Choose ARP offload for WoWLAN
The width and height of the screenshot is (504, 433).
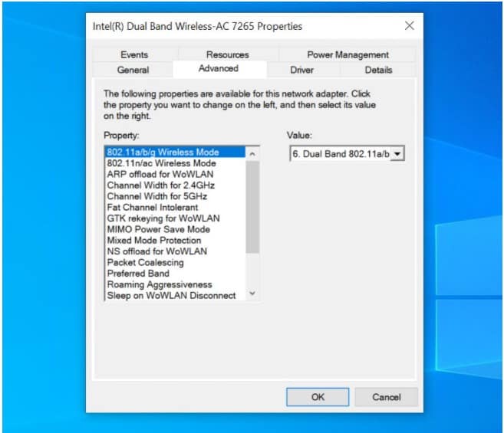point(175,174)
